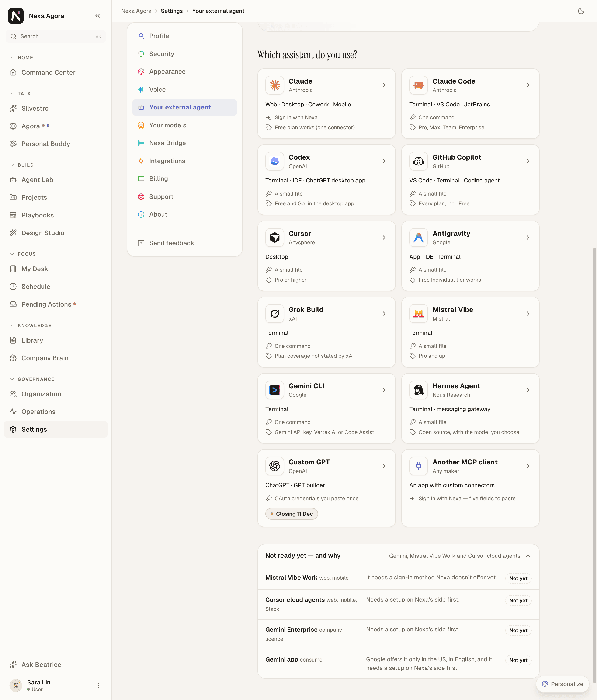
Task: Click the Custom GPT OpenAI icon
Action: pos(274,466)
